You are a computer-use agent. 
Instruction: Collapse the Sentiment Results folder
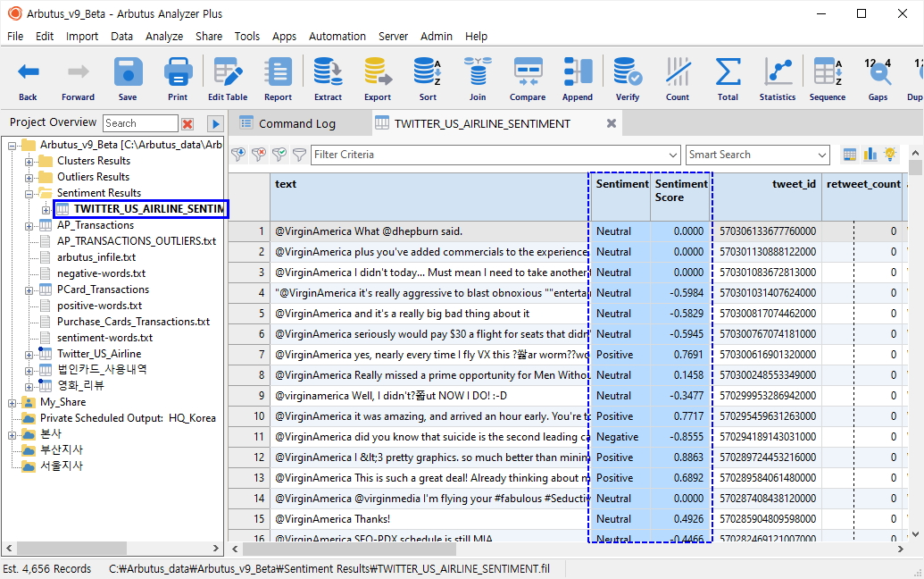pyautogui.click(x=29, y=193)
